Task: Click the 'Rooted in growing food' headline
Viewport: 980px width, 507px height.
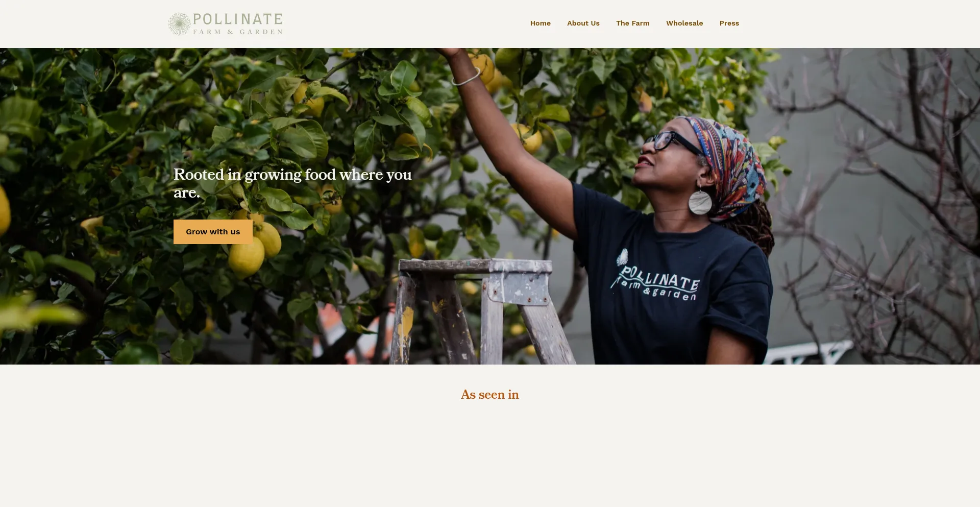Action: pos(292,183)
